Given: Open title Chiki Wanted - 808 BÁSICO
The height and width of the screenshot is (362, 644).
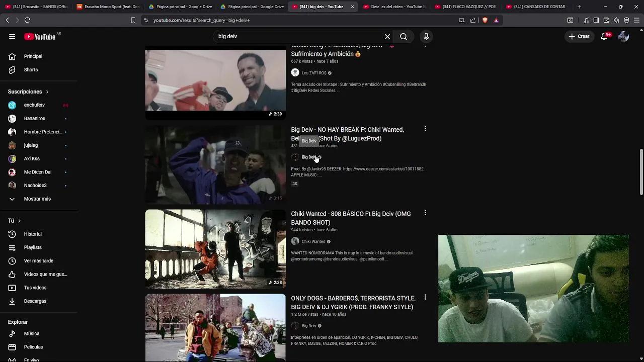Looking at the screenshot, I should [351, 218].
